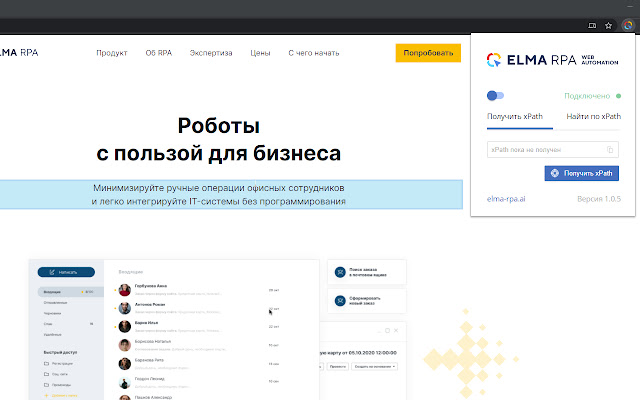Click Баров Илья's avatar in mail list
This screenshot has width=640, height=400.
(x=124, y=327)
